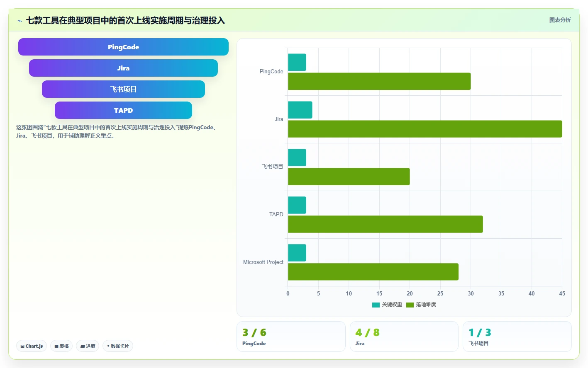The height and width of the screenshot is (368, 588).
Task: Click Microsoft Project's teal 关键权重 bar
Action: (297, 253)
